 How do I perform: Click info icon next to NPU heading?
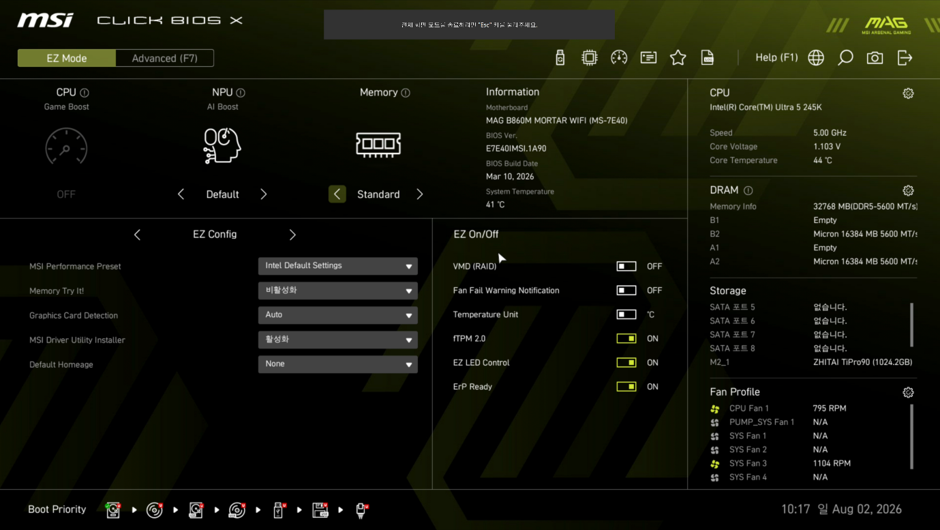(x=240, y=93)
